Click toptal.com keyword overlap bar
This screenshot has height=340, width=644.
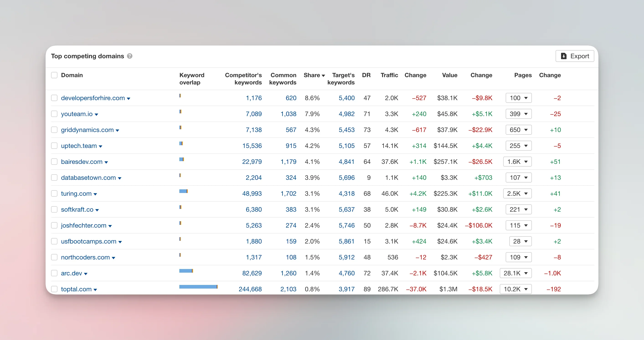pos(198,287)
